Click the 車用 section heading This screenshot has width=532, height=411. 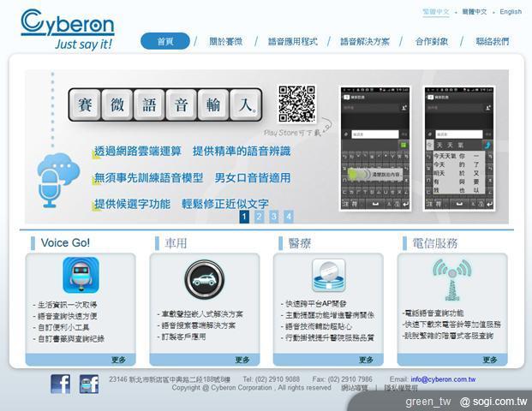pyautogui.click(x=176, y=243)
